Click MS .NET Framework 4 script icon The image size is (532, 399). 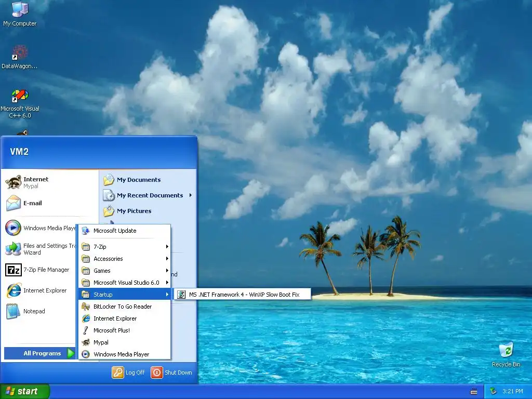click(181, 295)
